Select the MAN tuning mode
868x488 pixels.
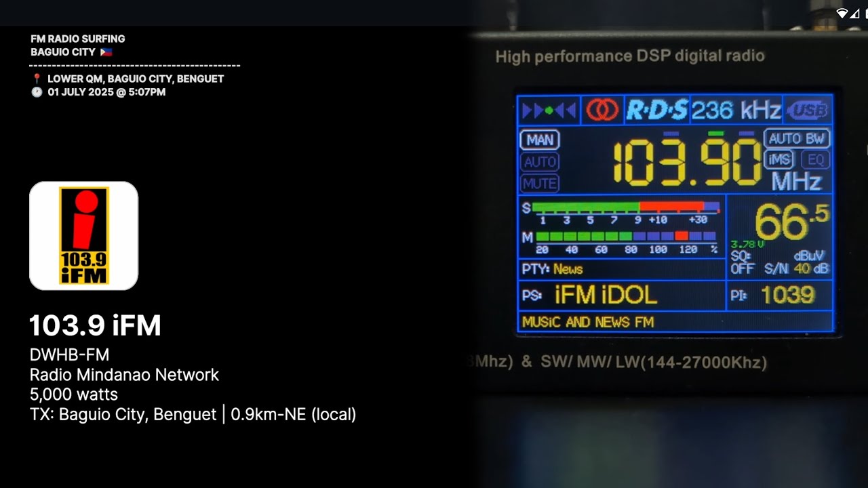[540, 140]
